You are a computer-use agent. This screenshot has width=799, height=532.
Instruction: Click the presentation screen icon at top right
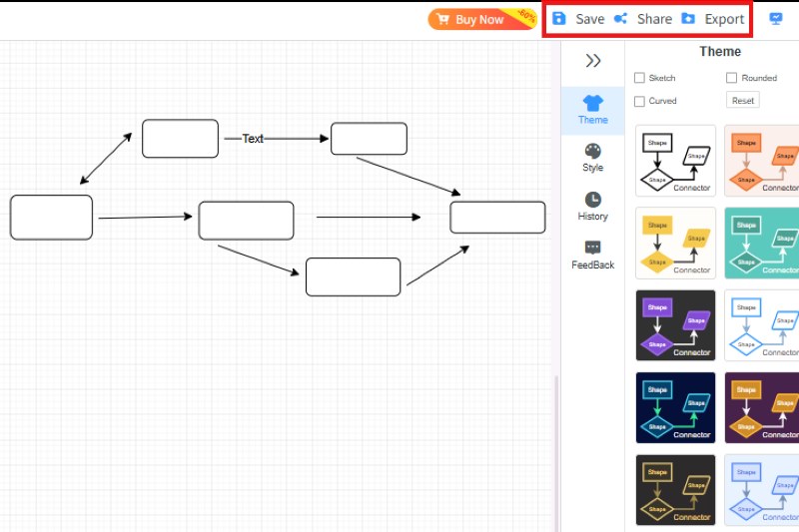(776, 19)
